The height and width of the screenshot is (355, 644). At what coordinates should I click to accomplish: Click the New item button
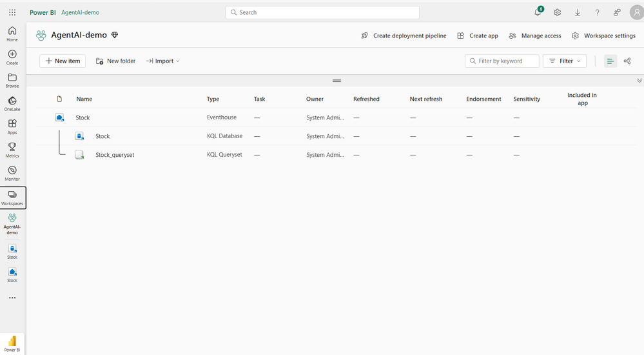coord(63,61)
